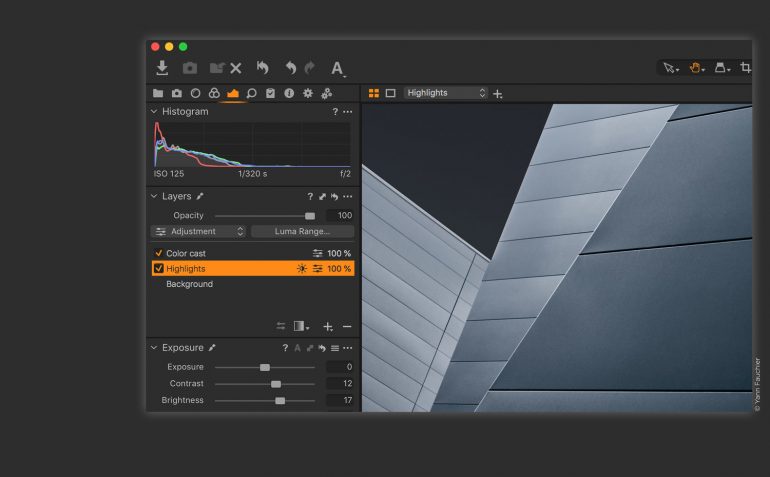Click the Contrast slider handle
Viewport: 770px width, 477px height.
(x=276, y=384)
